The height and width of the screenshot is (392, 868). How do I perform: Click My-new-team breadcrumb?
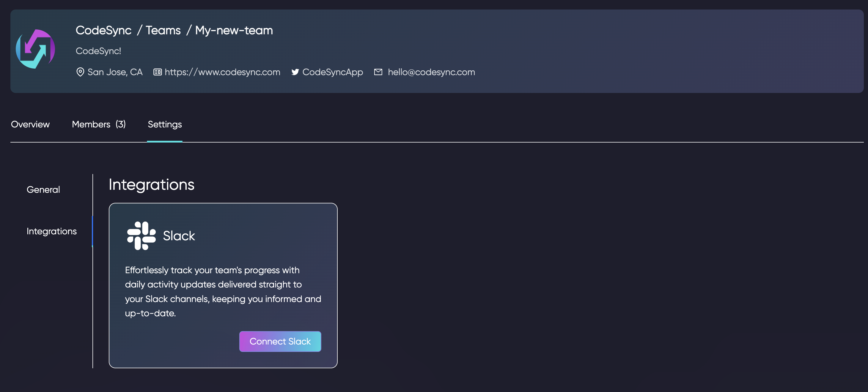tap(234, 30)
